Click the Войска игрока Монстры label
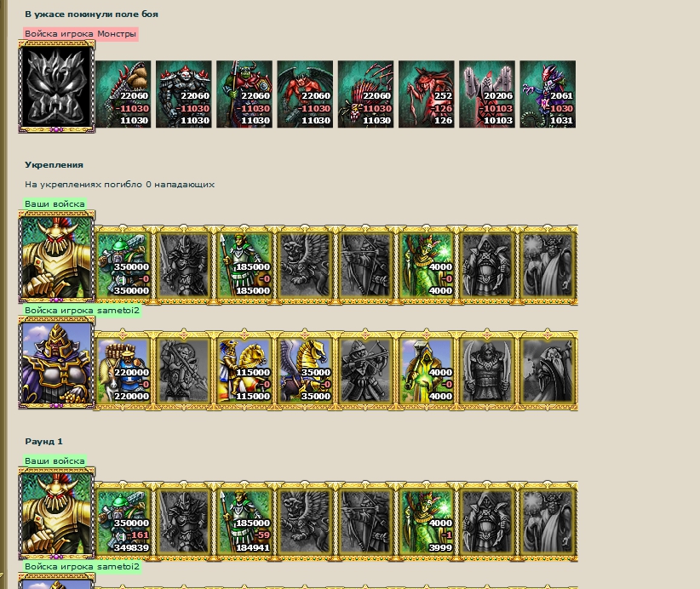Image resolution: width=700 pixels, height=589 pixels. click(x=81, y=34)
